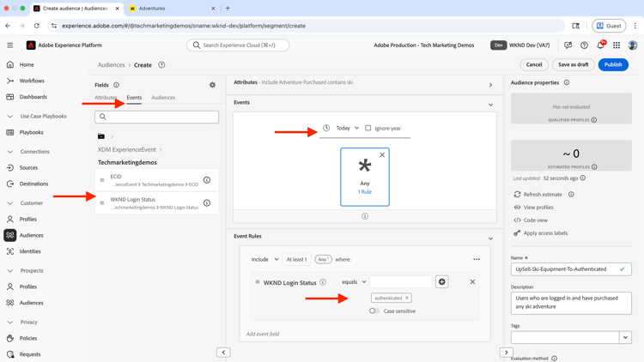Screen dimensions: 644x362
Task: Click the folder icon in fields browser
Action: 101,136
